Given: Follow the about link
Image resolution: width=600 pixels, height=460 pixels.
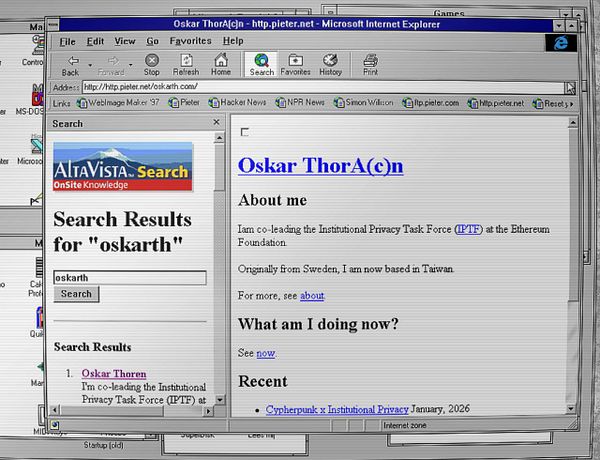Looking at the screenshot, I should [312, 296].
